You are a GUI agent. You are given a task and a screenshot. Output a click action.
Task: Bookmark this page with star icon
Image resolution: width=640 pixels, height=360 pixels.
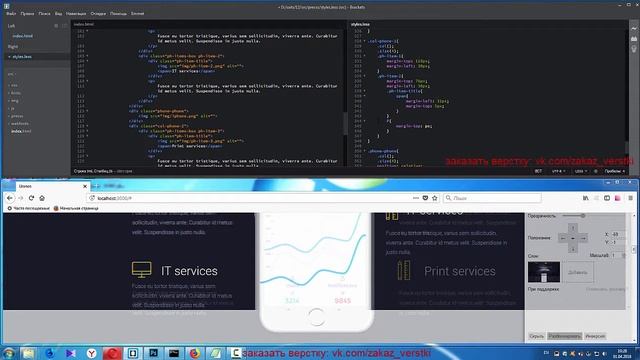435,198
